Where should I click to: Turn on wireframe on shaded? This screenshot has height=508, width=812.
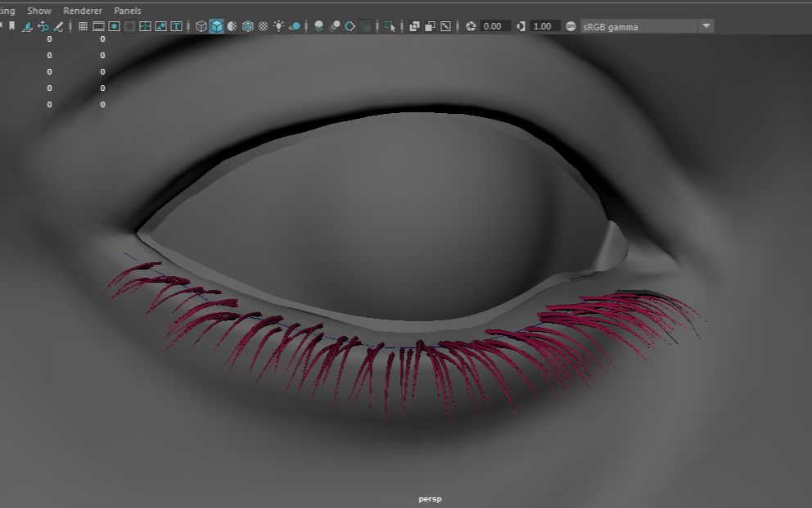(247, 26)
